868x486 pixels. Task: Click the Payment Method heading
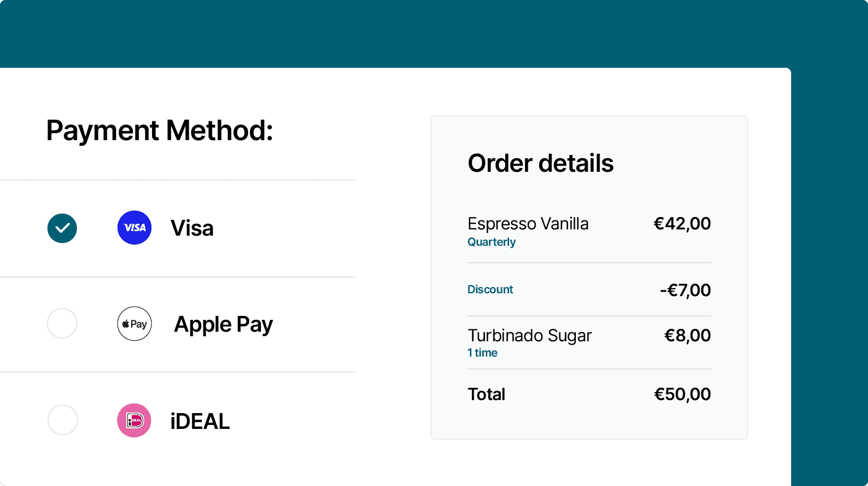tap(160, 131)
